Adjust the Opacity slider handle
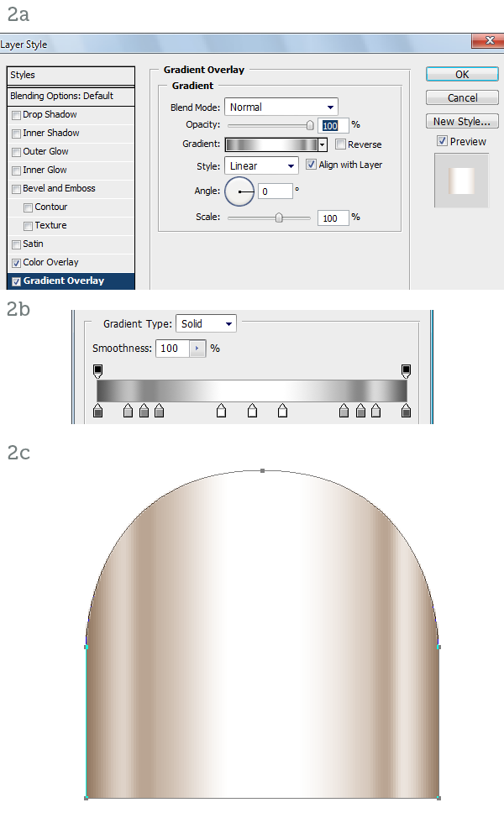Screen dimensions: 504x813 point(310,125)
